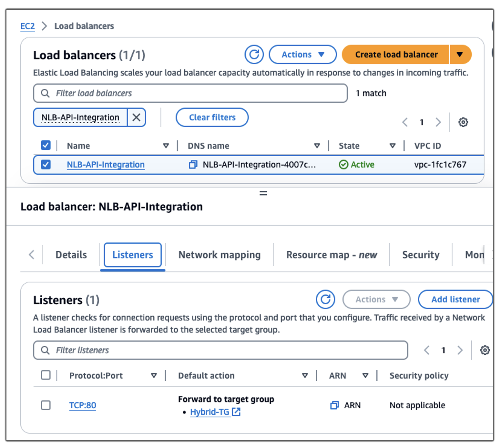The image size is (501, 448).
Task: Refresh the listeners list
Action: tap(325, 300)
